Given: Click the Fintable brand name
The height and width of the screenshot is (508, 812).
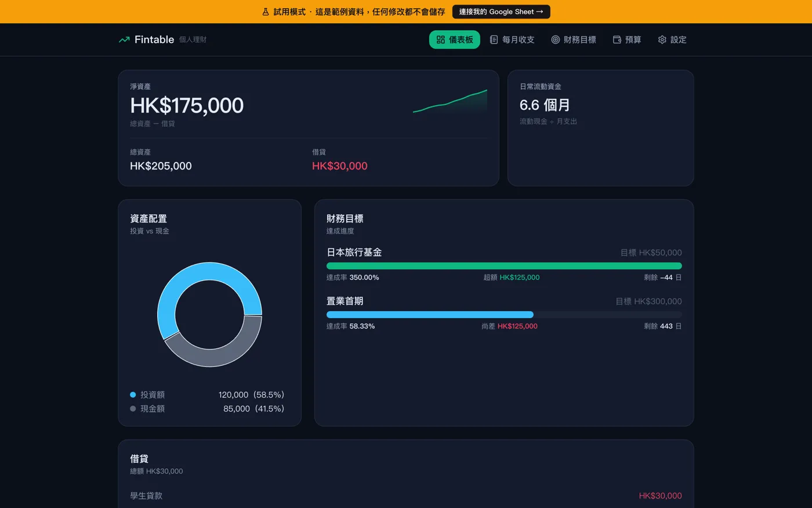Looking at the screenshot, I should coord(154,39).
